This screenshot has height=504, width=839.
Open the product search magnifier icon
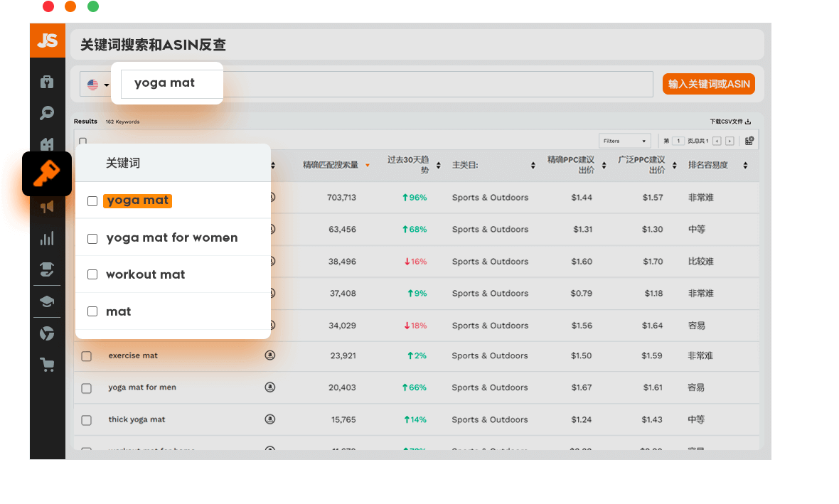(x=47, y=113)
